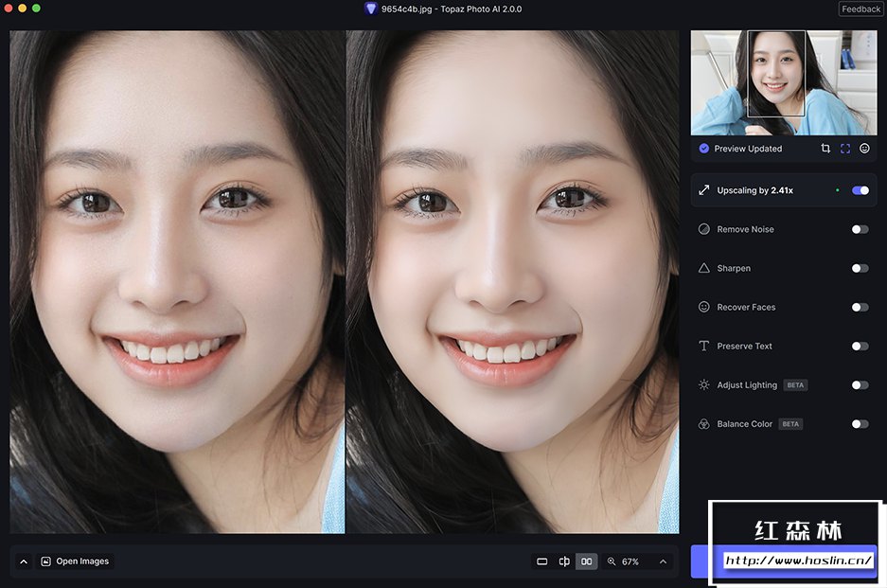Click the face selection smiley icon
The height and width of the screenshot is (588, 887).
tap(864, 149)
